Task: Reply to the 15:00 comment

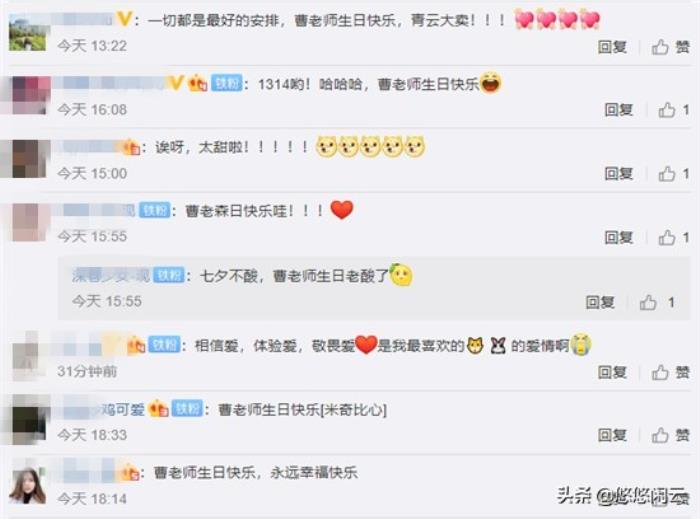Action: coord(619,174)
